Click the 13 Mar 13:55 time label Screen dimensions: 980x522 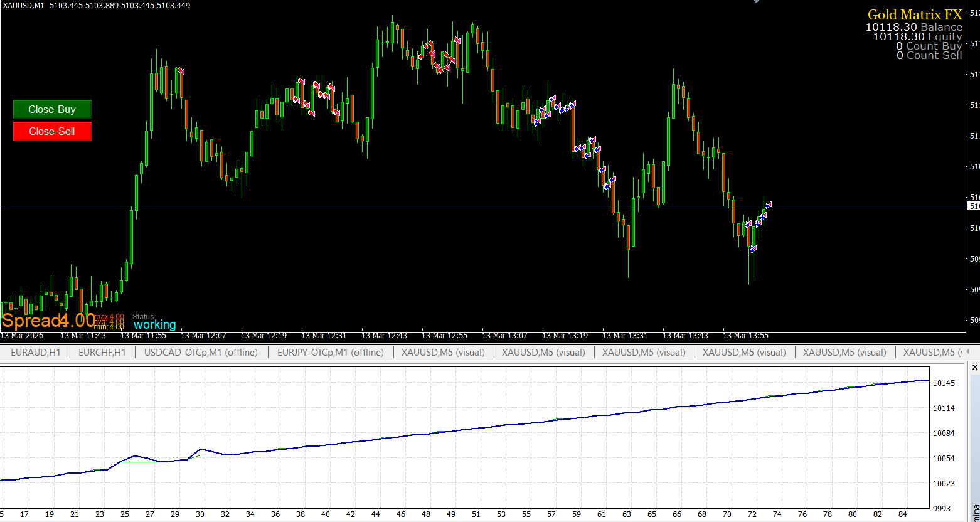745,336
